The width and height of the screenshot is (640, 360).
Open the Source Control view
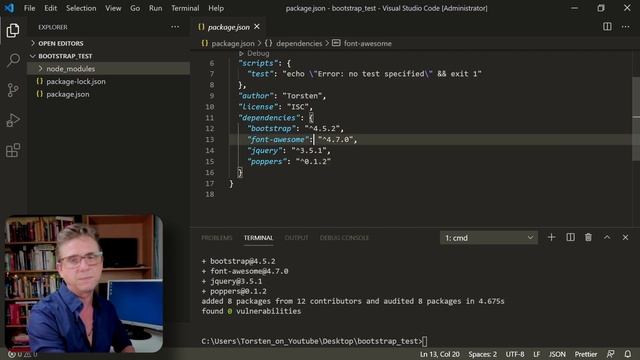tap(13, 90)
